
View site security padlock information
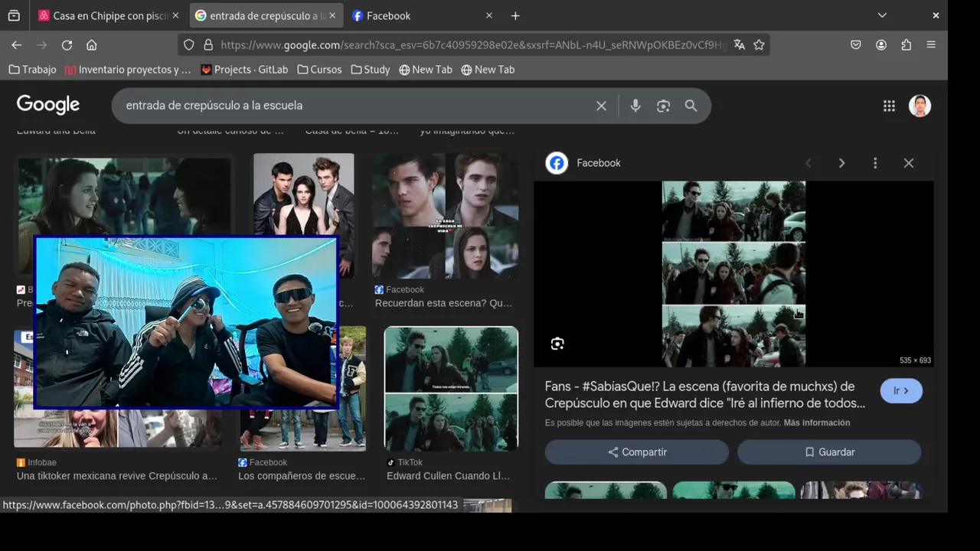click(207, 45)
